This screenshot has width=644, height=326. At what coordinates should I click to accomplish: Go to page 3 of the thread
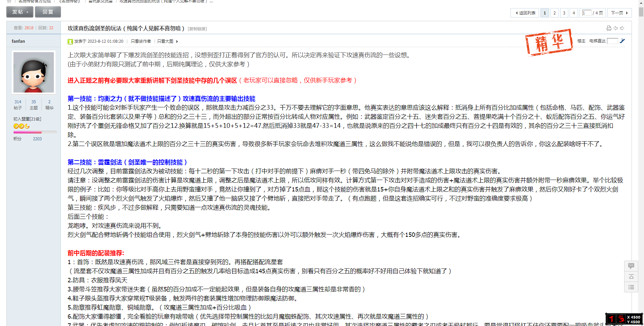(564, 13)
